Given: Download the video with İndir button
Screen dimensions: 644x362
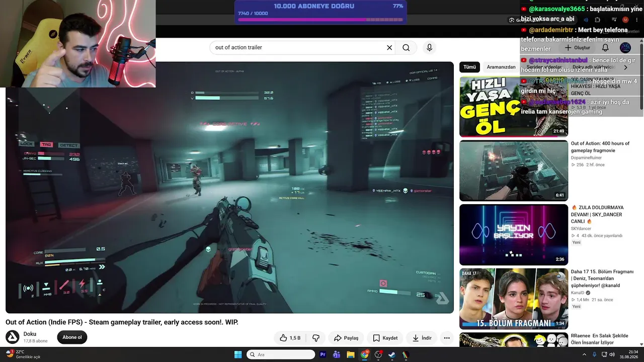Looking at the screenshot, I should point(422,338).
